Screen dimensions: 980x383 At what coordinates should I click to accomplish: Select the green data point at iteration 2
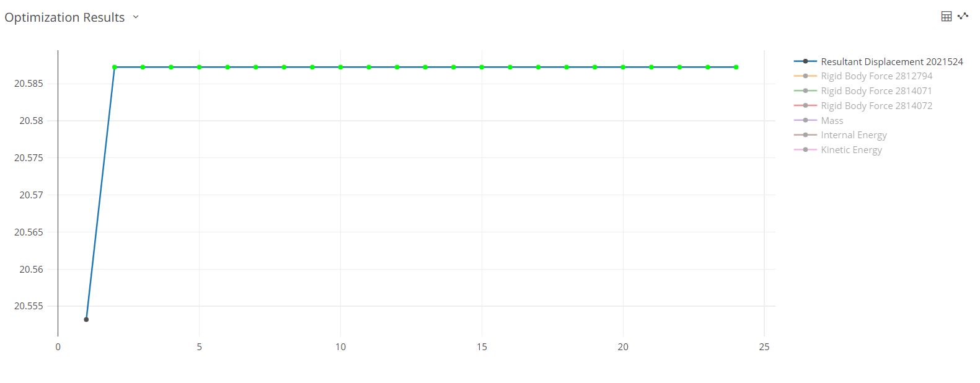(115, 67)
